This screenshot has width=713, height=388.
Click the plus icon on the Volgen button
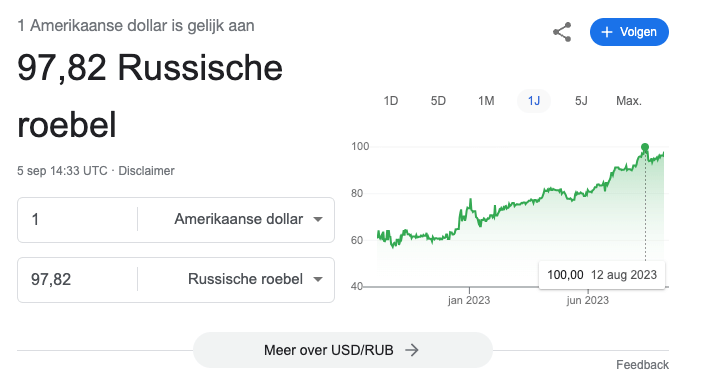(607, 32)
